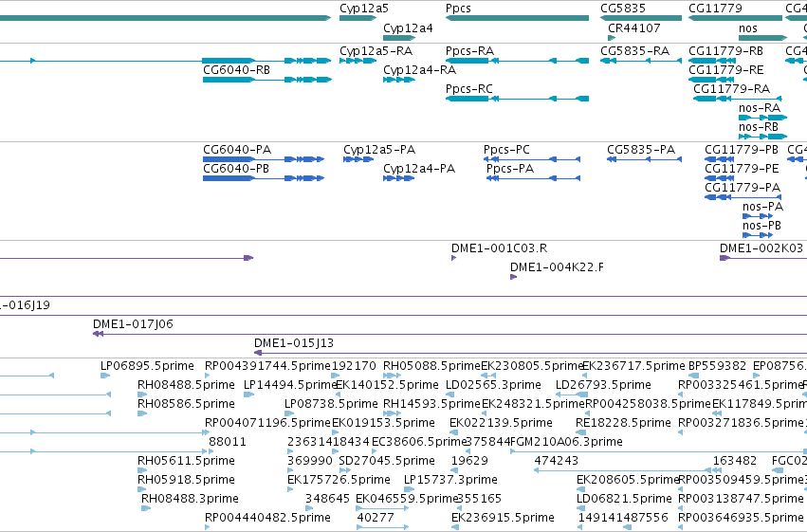Click the EK175726.5prime EST label
807x532 pixels.
(339, 480)
